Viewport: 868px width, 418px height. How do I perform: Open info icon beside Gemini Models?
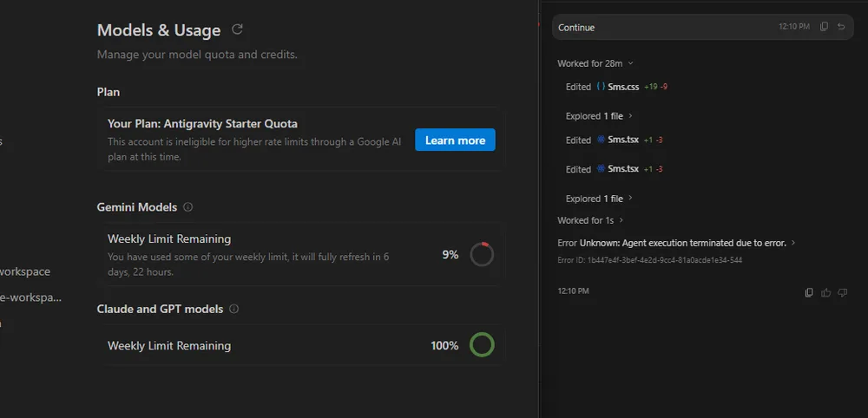[188, 207]
